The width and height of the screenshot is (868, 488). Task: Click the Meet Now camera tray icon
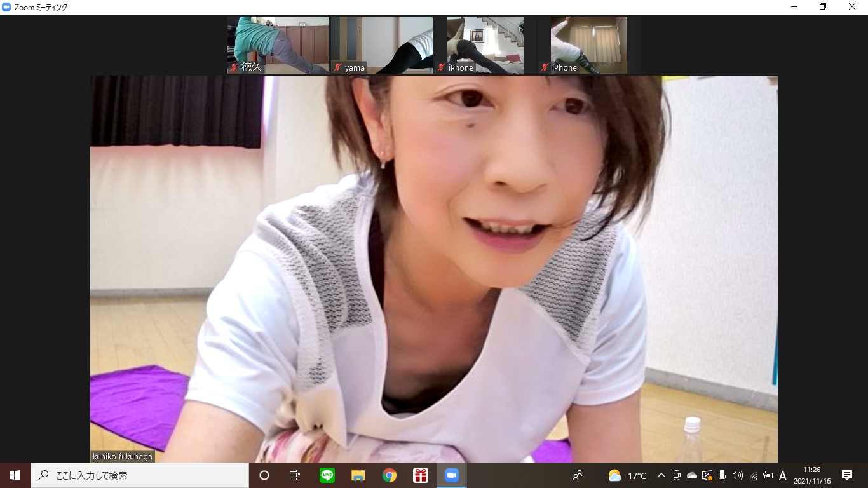click(x=677, y=475)
